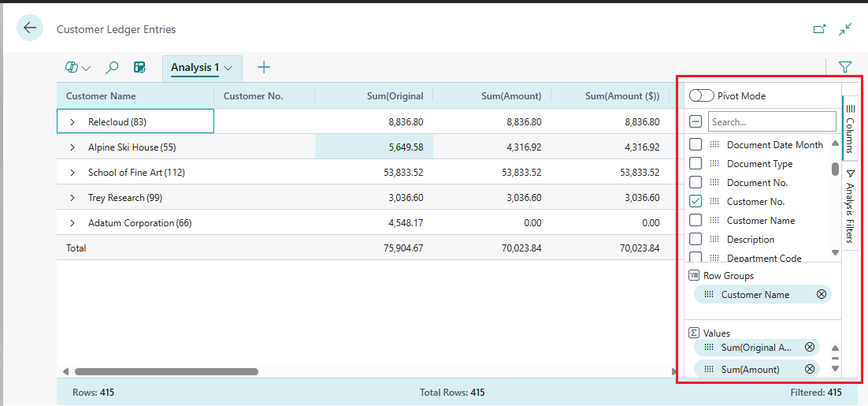Viewport: 868px width, 406px height.
Task: Check the Description column checkbox
Action: (x=696, y=240)
